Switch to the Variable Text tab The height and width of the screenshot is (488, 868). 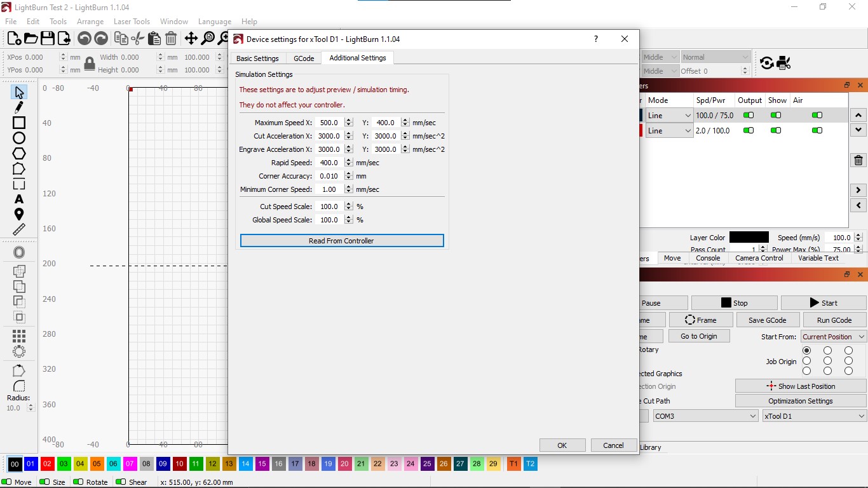pyautogui.click(x=818, y=258)
